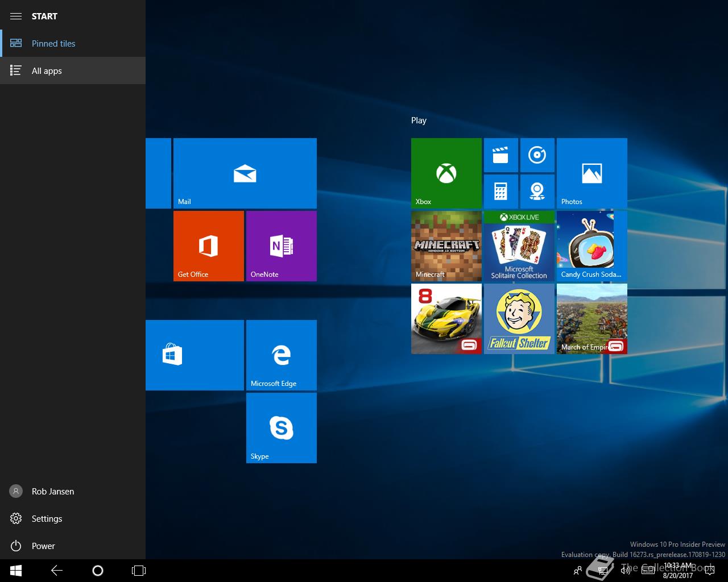Launch Microsoft Edge tile
The width and height of the screenshot is (728, 582).
281,355
